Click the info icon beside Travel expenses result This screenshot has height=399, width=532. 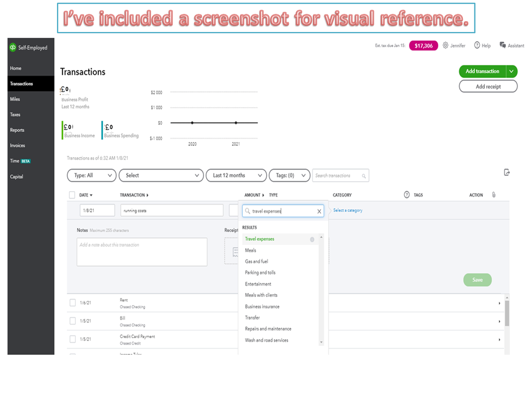tap(312, 240)
